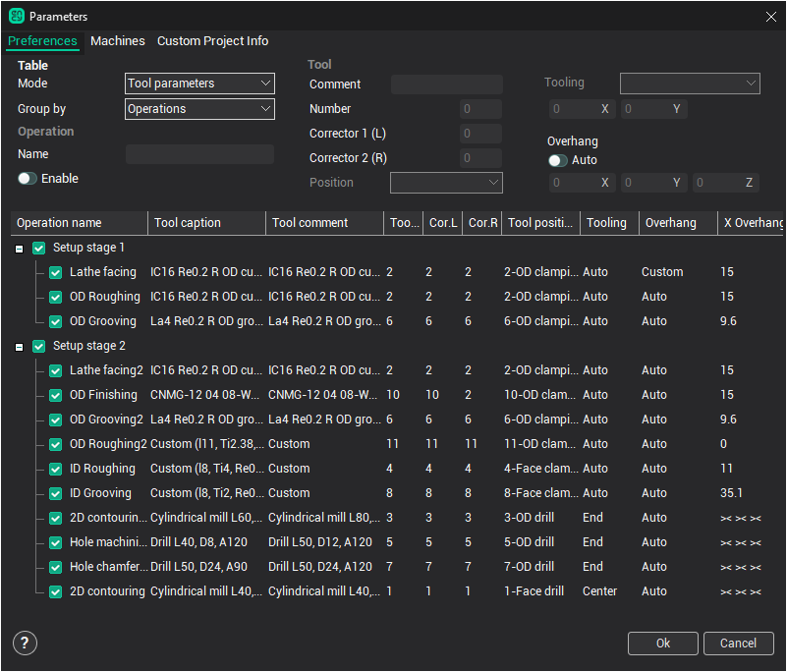Collapse the Setup stage 1 group
Viewport: 787px width, 672px height.
click(x=20, y=249)
